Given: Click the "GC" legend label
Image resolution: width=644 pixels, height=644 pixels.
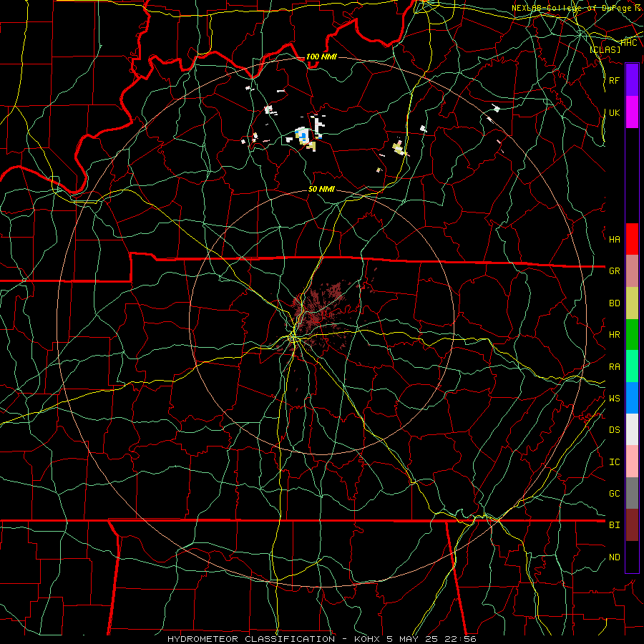Looking at the screenshot, I should (x=615, y=493).
